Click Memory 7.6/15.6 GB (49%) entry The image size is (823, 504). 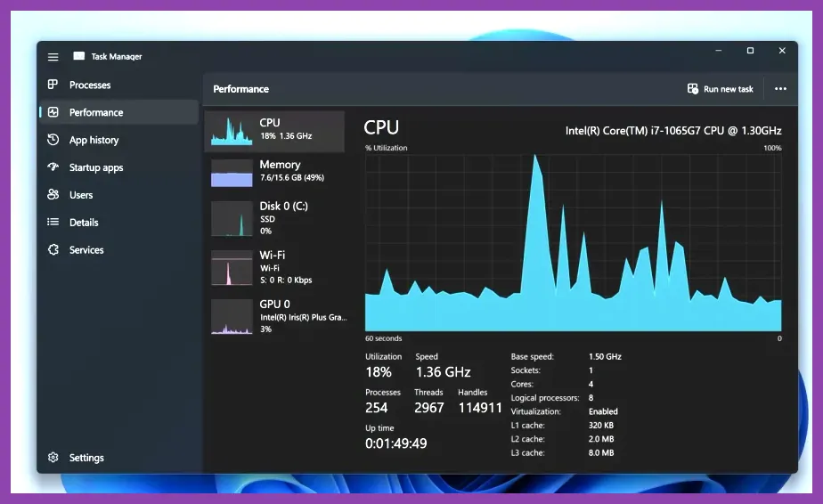pyautogui.click(x=274, y=174)
